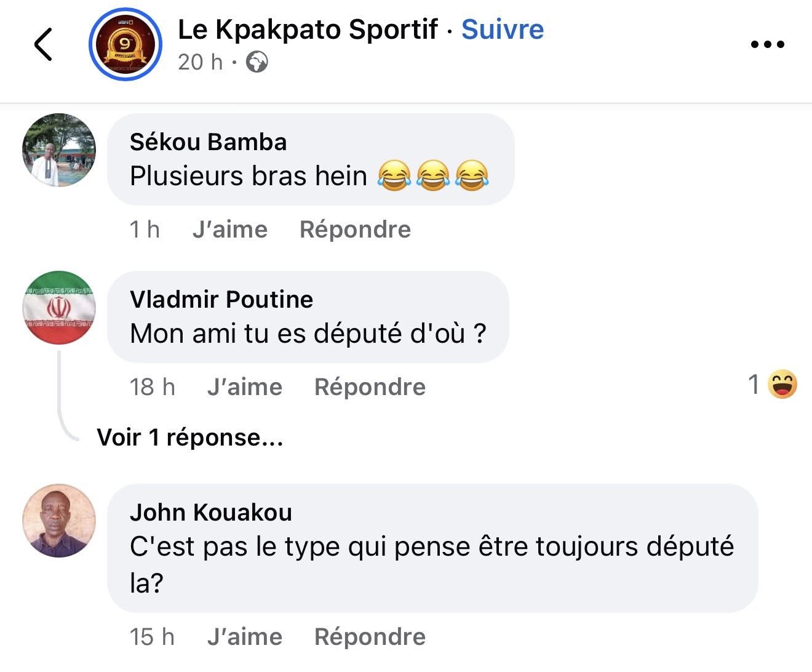This screenshot has height=672, width=812.
Task: Tap the back arrow icon
Action: 43,44
